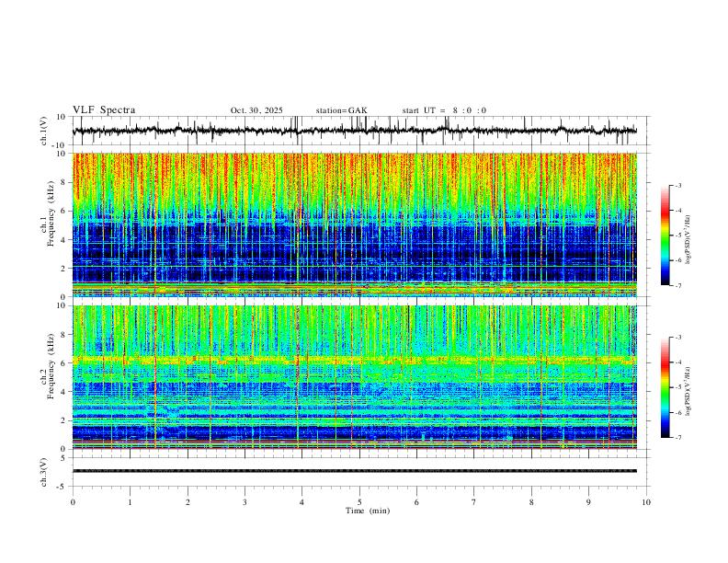
Task: Click the yellow 6 kHz band in ch.2 spectrogram
Action: pos(355,360)
